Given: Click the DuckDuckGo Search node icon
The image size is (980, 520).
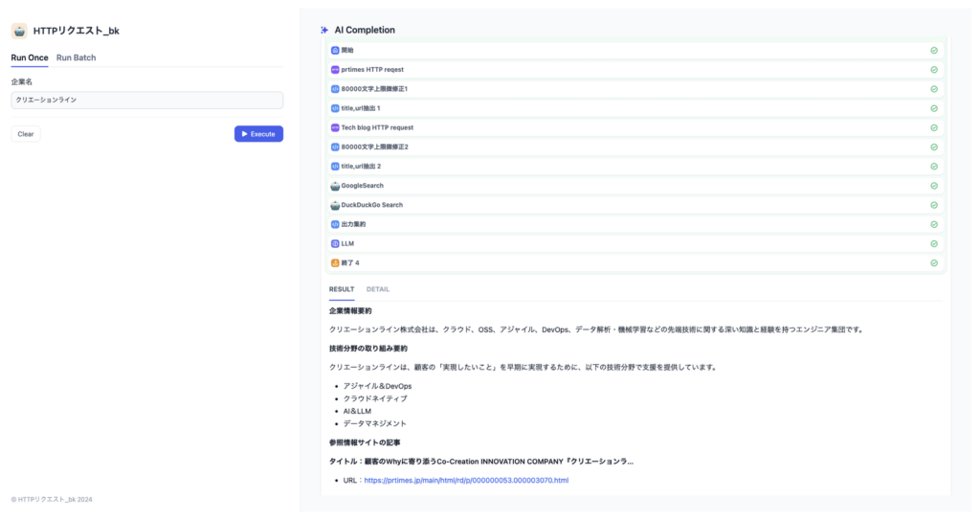Looking at the screenshot, I should click(x=335, y=205).
